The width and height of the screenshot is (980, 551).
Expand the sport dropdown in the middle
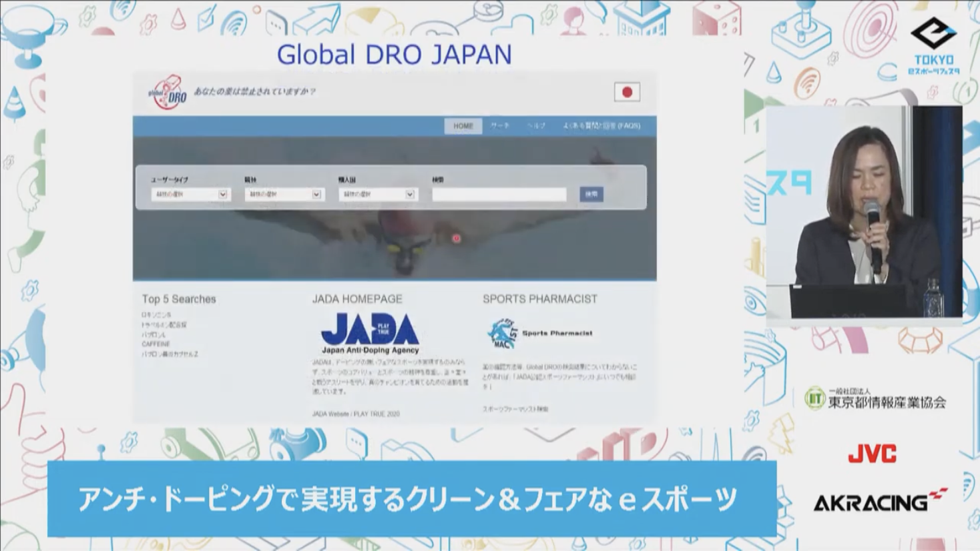[284, 194]
